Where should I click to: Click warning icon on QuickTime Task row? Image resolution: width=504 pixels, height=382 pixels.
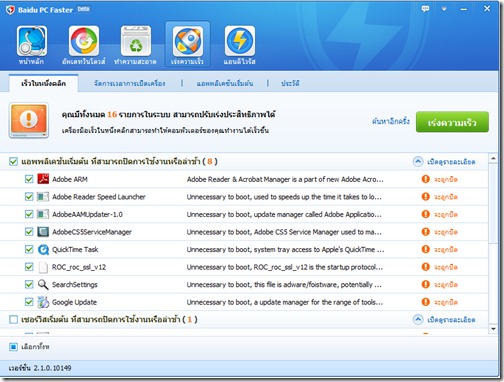pyautogui.click(x=426, y=249)
